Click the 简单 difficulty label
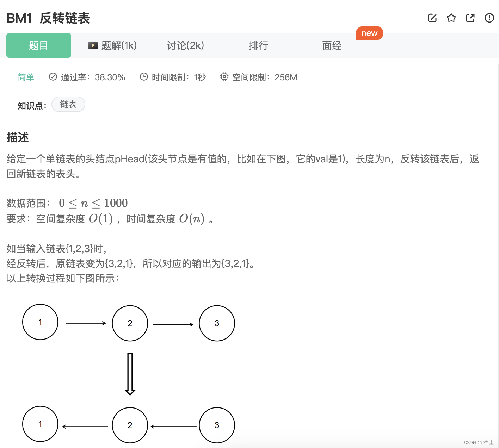Screen dimensions: 499x448 26,77
